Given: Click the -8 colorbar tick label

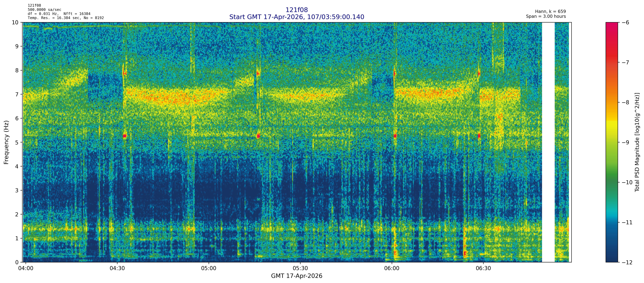Looking at the screenshot, I should coord(625,102).
